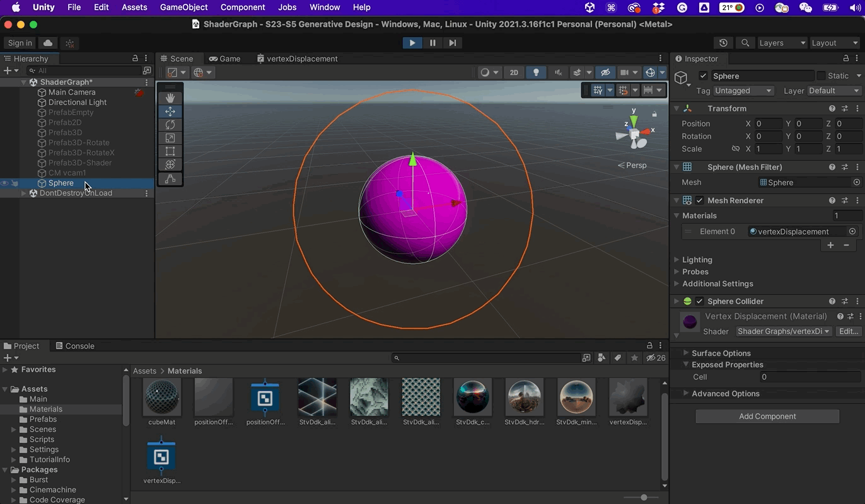Image resolution: width=865 pixels, height=504 pixels.
Task: Open the GameObject menu
Action: pos(183,8)
